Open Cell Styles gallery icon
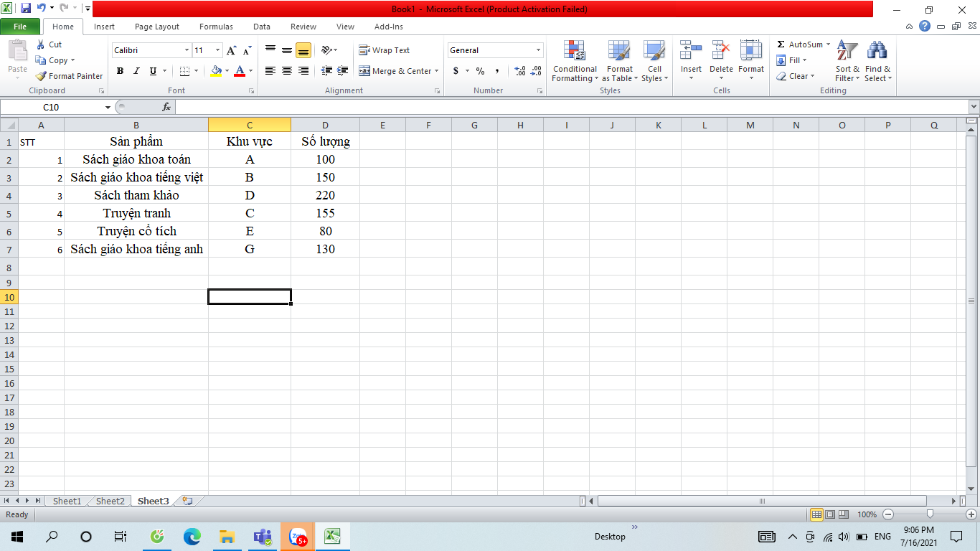The image size is (980, 551). click(x=654, y=50)
